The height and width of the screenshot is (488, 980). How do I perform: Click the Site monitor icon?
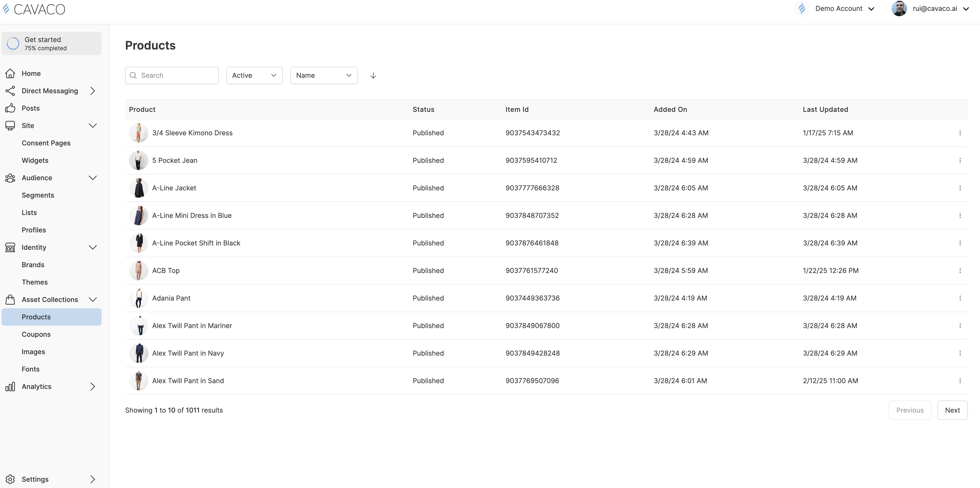pos(10,126)
